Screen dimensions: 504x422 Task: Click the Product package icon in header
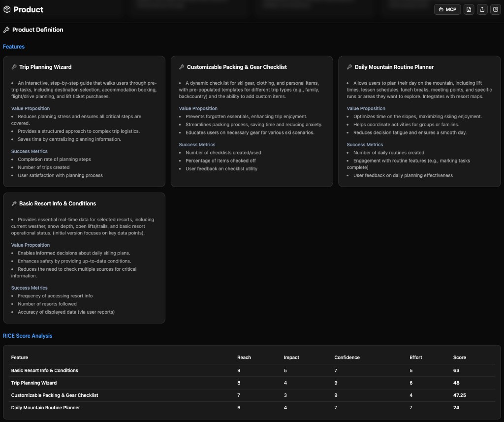(7, 9)
